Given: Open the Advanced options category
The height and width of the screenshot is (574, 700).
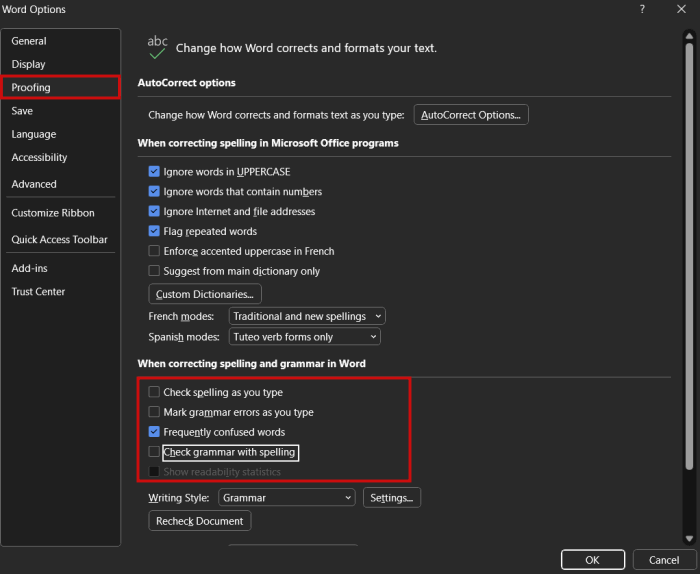Looking at the screenshot, I should tap(34, 184).
